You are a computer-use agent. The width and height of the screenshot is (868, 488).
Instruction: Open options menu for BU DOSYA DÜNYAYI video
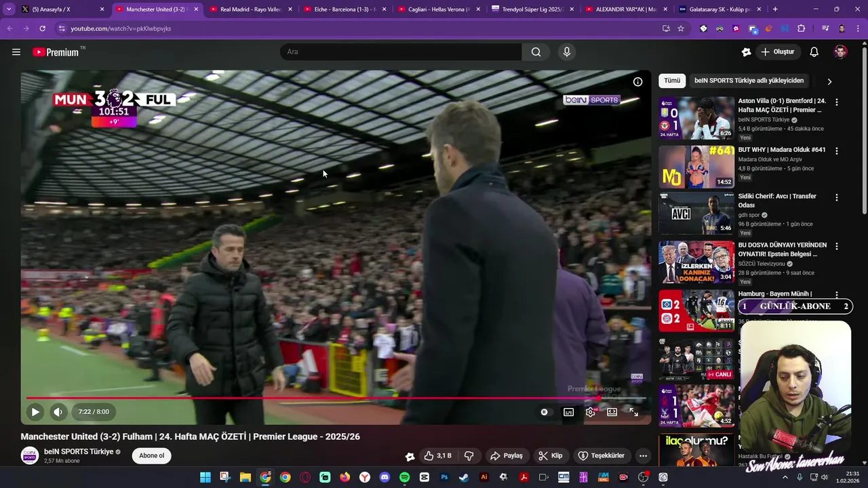click(836, 247)
